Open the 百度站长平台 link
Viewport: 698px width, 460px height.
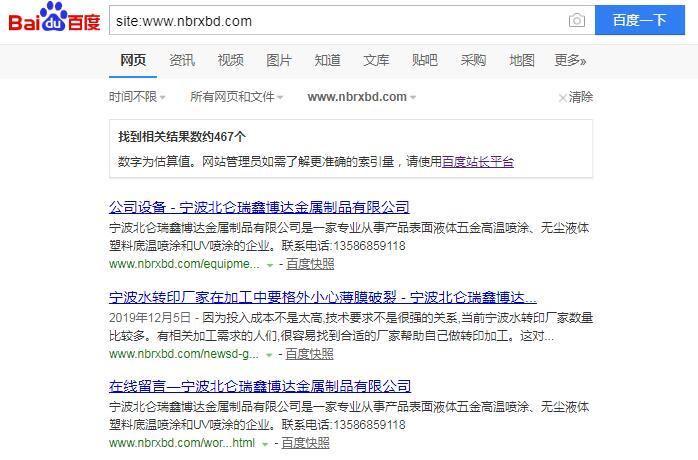(x=478, y=161)
